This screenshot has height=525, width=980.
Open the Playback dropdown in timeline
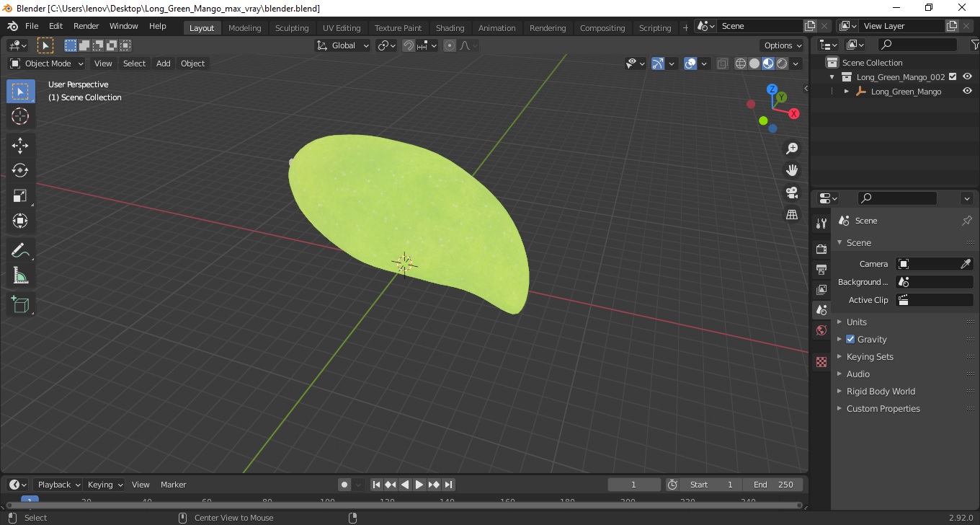(x=59, y=485)
